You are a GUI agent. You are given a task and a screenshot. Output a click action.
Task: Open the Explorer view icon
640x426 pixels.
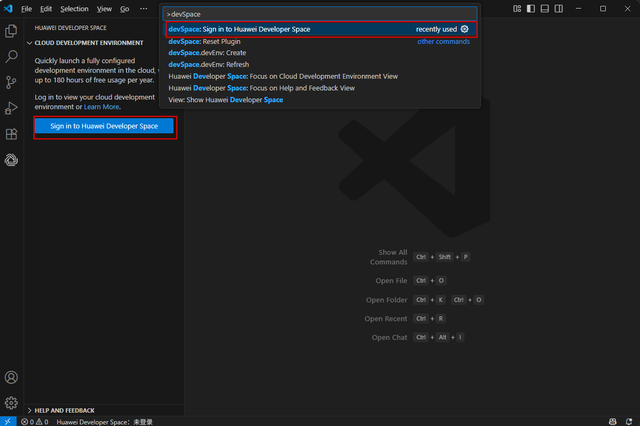[11, 32]
